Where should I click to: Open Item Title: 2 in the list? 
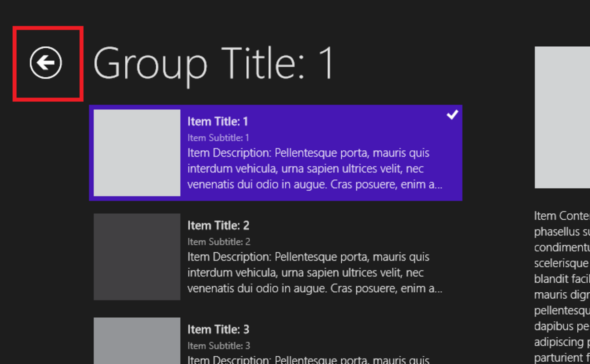point(218,226)
